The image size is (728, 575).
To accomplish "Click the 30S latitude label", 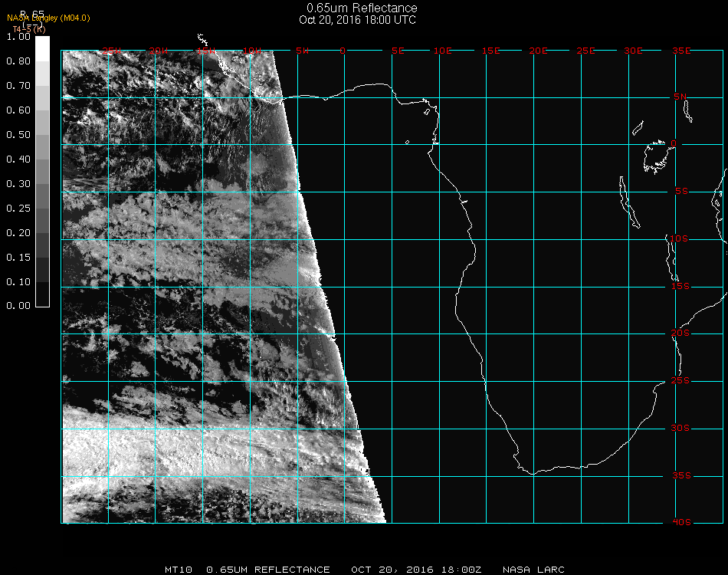I will (680, 429).
